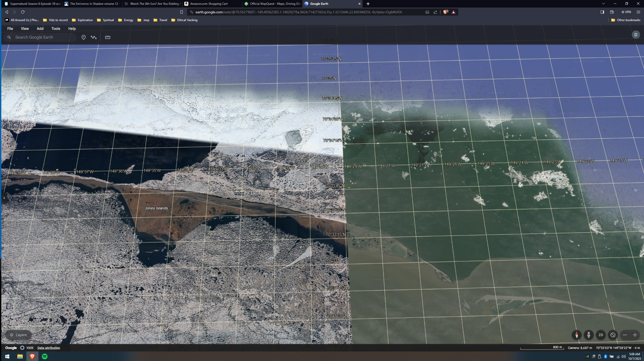Viewport: 644px width, 361px height.
Task: Open the browser tab search chevron
Action: point(603,4)
